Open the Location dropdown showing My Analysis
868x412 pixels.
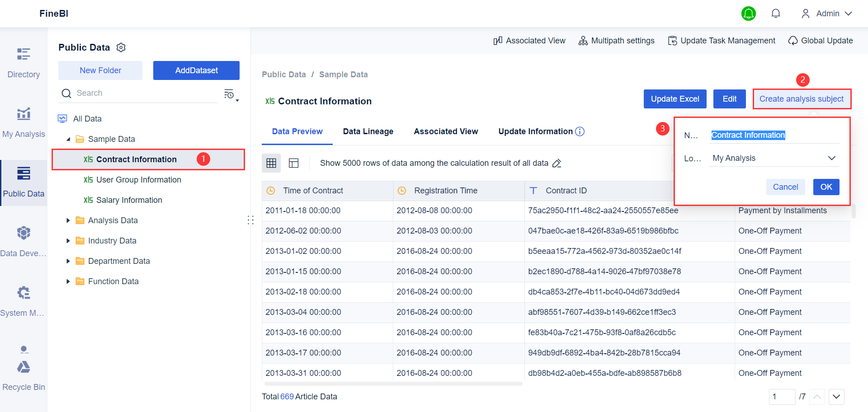tap(774, 158)
